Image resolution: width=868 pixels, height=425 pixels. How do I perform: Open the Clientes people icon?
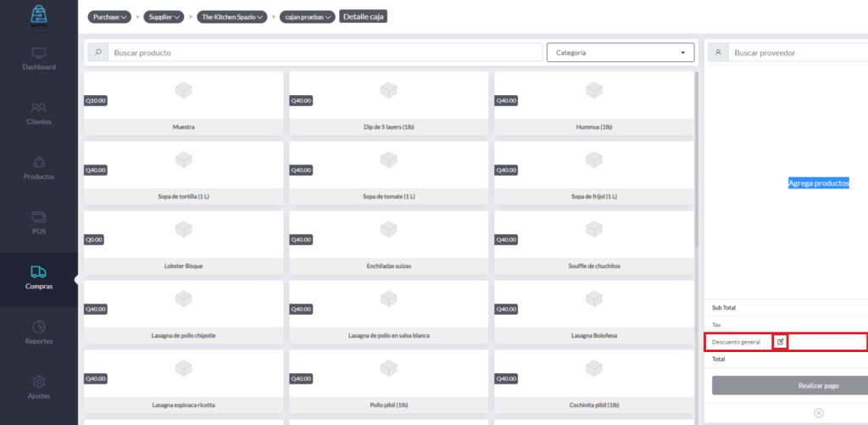tap(39, 108)
